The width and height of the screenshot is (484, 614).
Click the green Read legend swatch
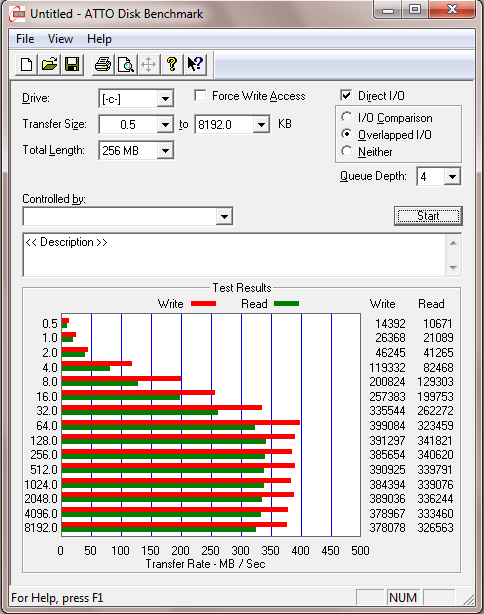[x=287, y=304]
